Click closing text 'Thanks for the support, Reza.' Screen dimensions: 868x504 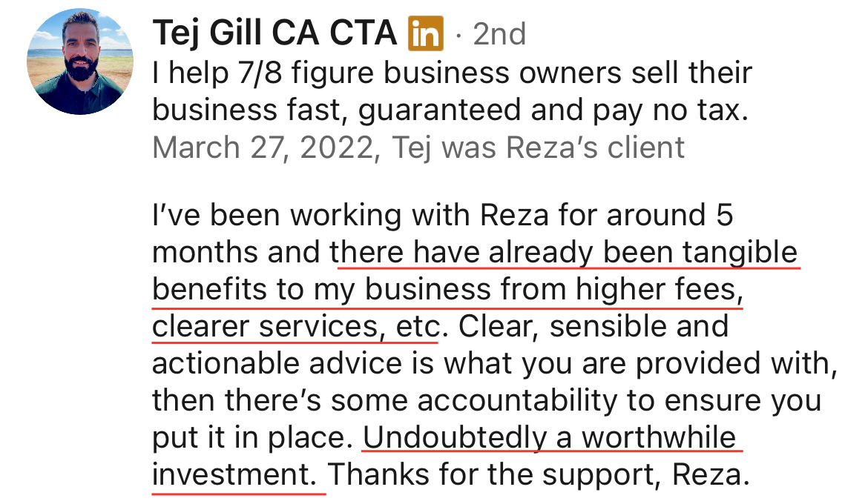[x=538, y=474]
